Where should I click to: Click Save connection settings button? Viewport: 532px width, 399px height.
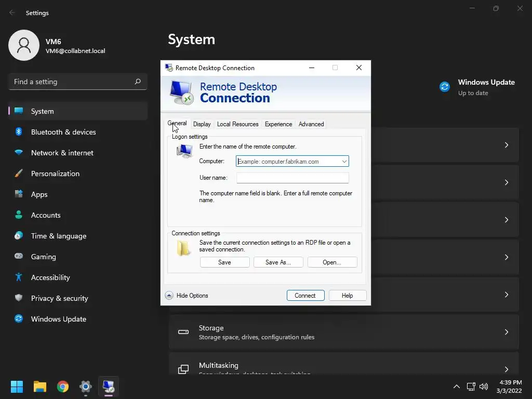(x=224, y=262)
